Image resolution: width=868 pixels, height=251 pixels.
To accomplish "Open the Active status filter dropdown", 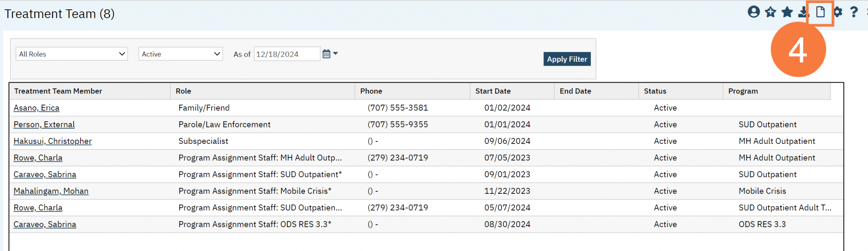I will point(181,54).
